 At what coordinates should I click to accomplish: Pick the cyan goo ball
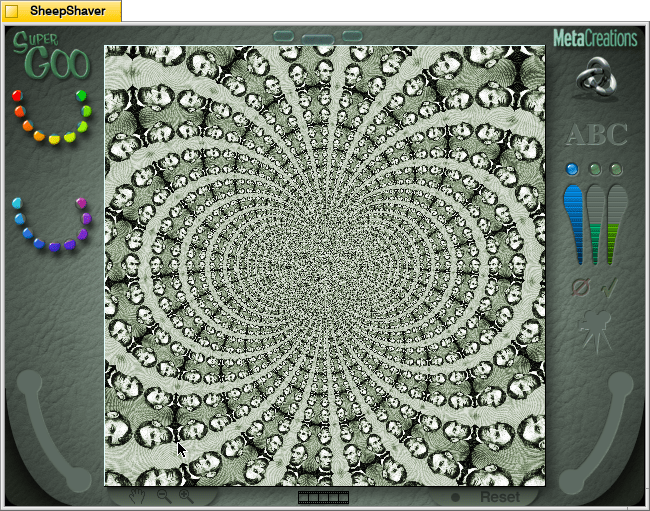[17, 203]
